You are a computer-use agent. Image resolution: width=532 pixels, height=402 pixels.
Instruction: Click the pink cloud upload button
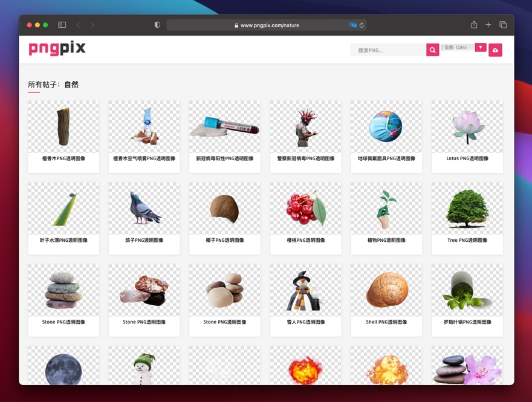tap(495, 50)
